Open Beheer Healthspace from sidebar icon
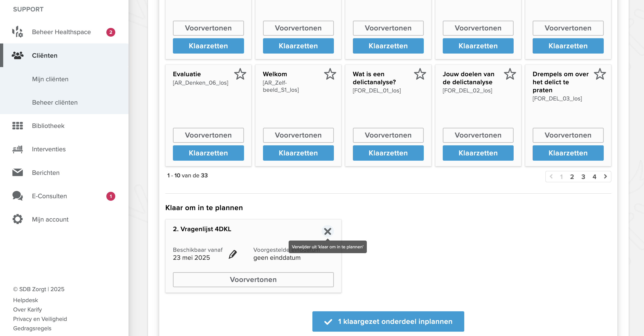Screen dimensions: 644x336 tap(18, 32)
